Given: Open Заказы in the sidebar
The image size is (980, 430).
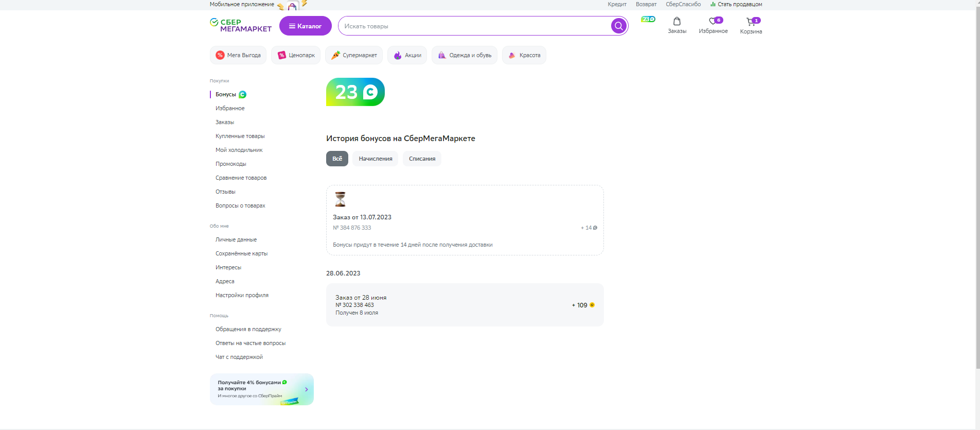Looking at the screenshot, I should [x=225, y=123].
